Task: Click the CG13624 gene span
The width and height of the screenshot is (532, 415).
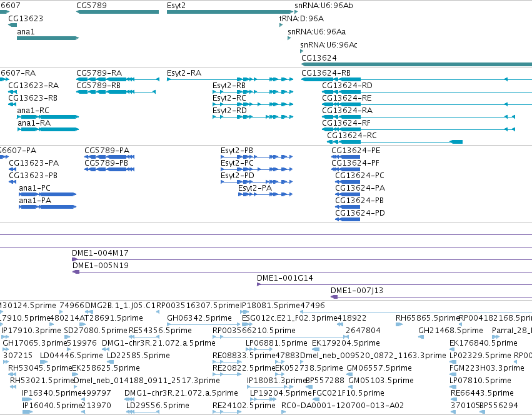Action: (416, 64)
